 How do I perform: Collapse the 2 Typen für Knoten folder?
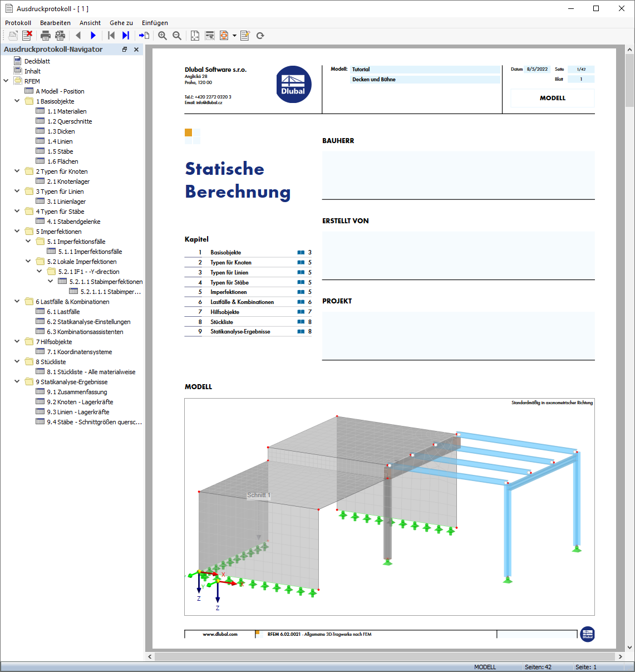coord(17,171)
